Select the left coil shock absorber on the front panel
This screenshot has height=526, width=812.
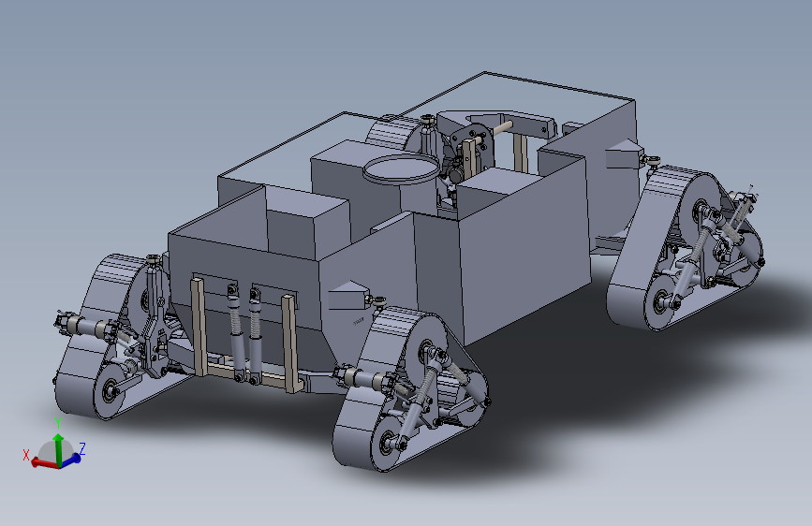click(x=236, y=331)
